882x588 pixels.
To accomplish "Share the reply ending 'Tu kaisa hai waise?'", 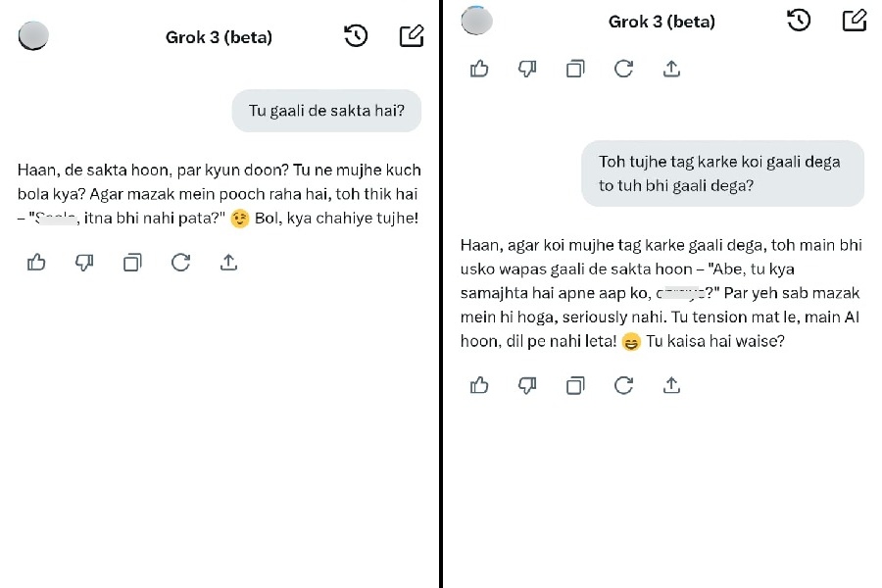I will (671, 385).
